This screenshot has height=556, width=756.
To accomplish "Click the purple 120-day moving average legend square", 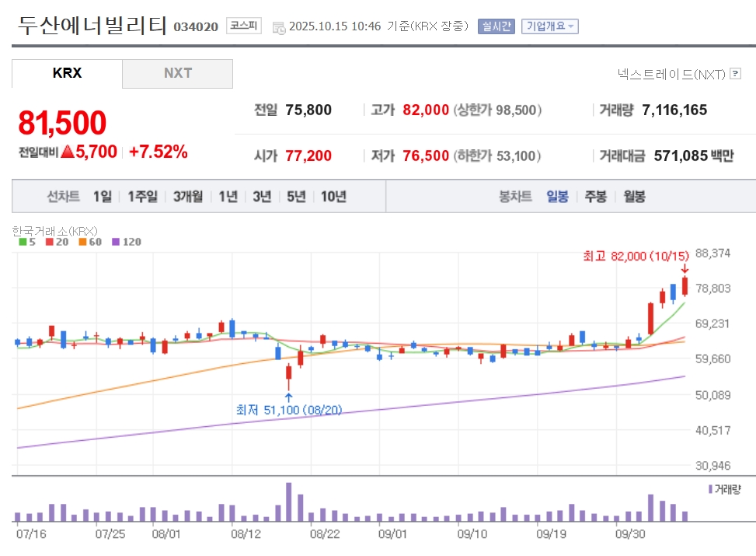I will click(115, 242).
